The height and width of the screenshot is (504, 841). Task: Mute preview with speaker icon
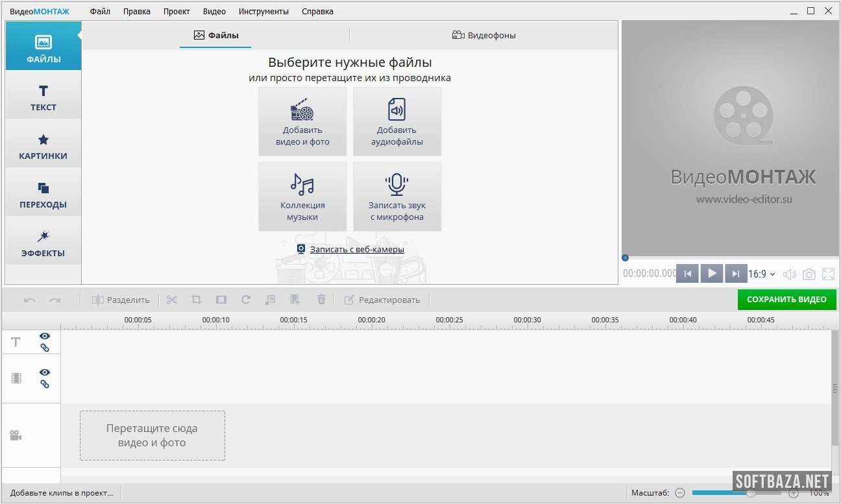[x=789, y=274]
